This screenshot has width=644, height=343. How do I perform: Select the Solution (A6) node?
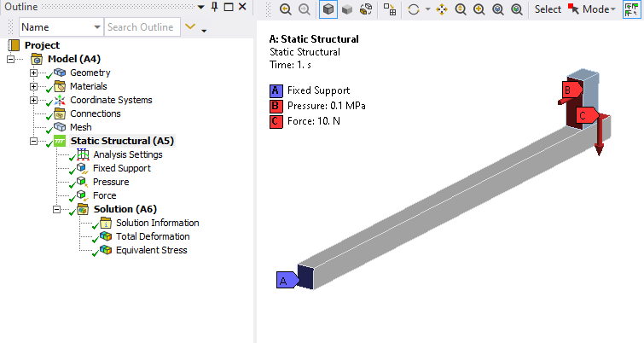click(125, 209)
